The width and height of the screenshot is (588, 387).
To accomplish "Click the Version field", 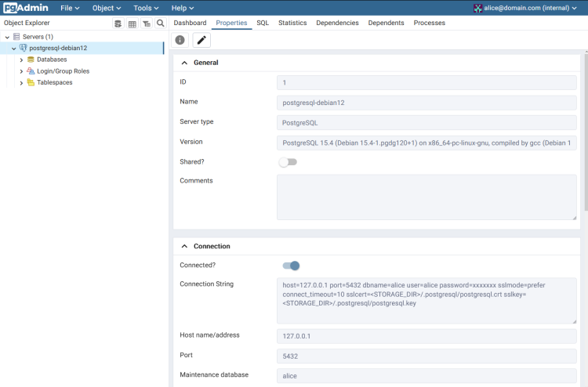I will pyautogui.click(x=426, y=143).
